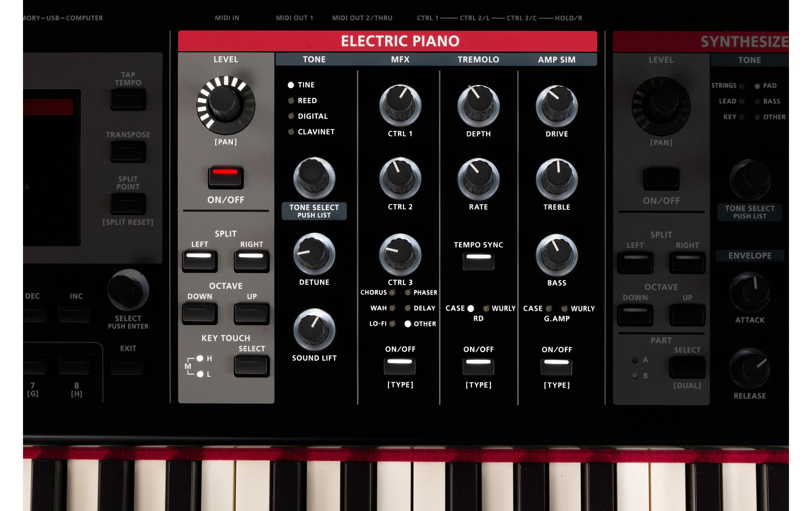Turn the Synthesizer LEVEL knob
The image size is (812, 511).
click(661, 106)
